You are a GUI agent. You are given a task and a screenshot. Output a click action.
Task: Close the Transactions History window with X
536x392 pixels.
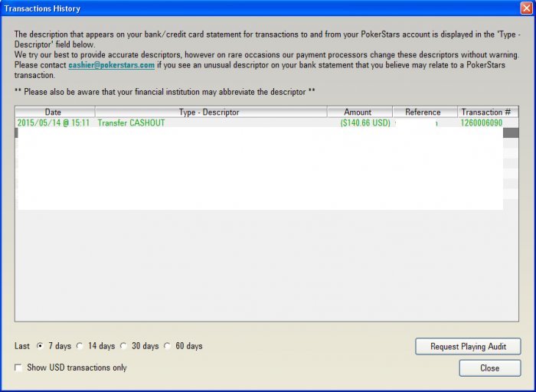pyautogui.click(x=527, y=8)
